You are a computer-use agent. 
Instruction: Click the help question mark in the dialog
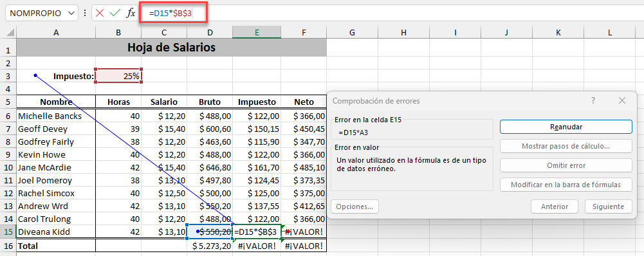coord(593,100)
